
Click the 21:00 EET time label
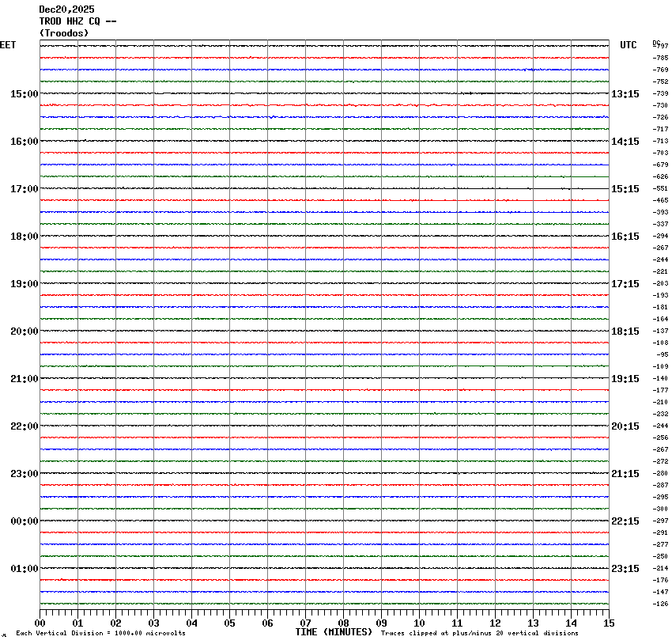[24, 379]
